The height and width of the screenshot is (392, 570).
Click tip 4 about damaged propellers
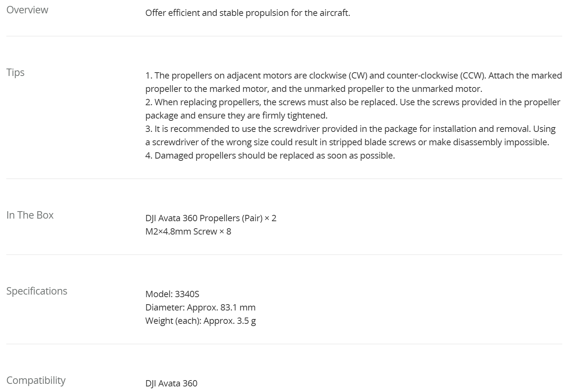click(x=270, y=156)
